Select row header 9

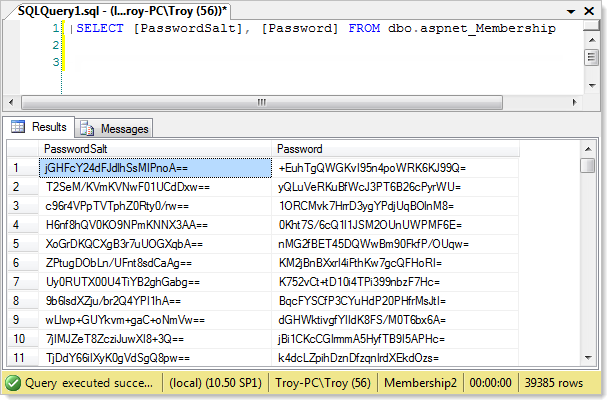point(23,320)
